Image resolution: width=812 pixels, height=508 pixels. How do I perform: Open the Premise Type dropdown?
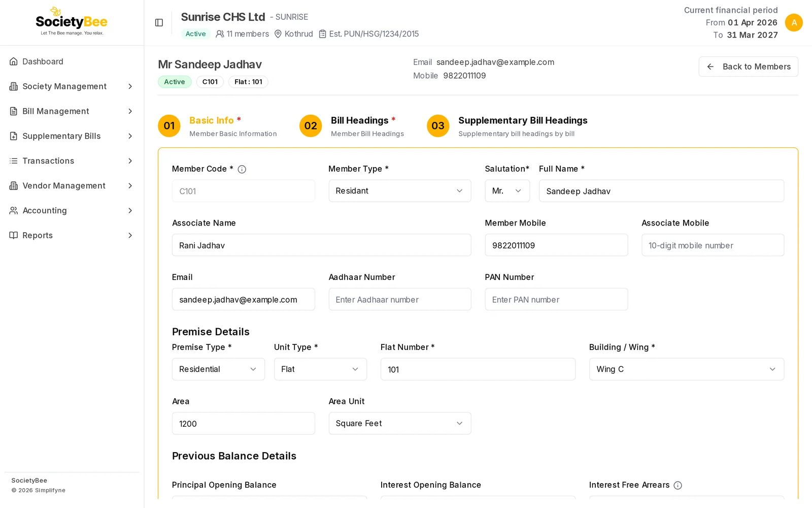point(218,369)
